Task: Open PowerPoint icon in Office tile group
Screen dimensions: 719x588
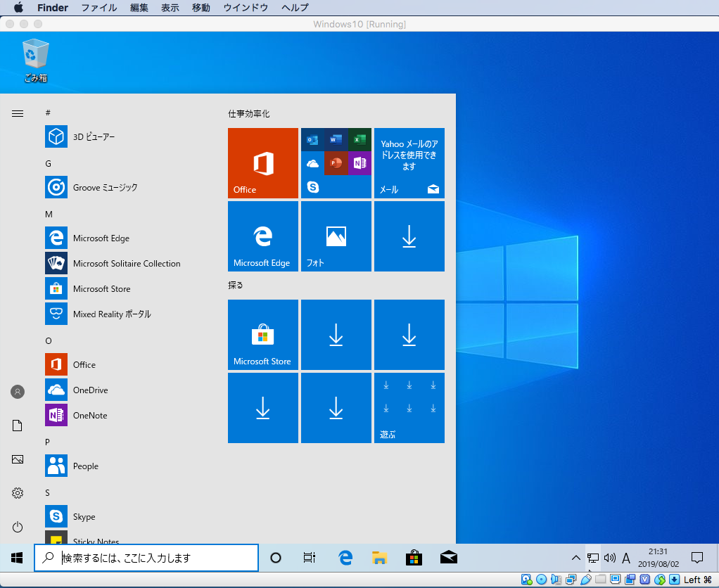Action: click(x=336, y=163)
